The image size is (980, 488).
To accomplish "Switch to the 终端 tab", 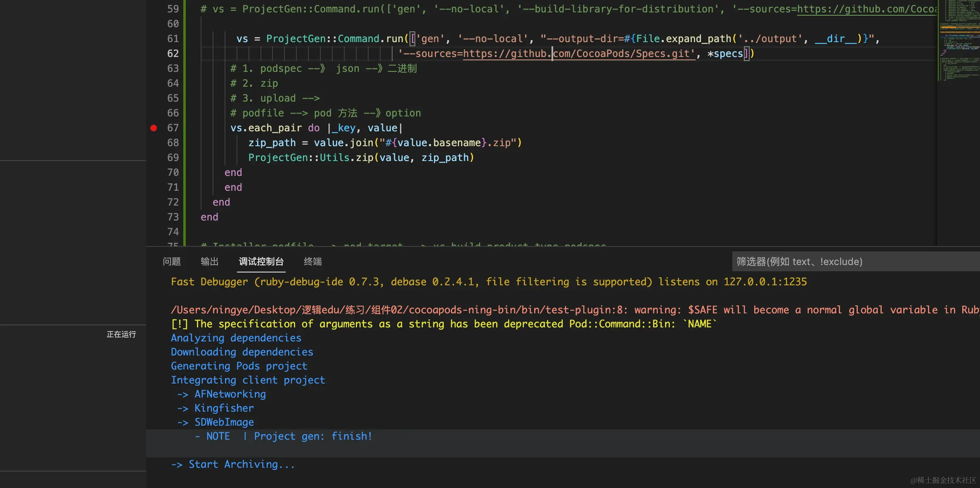I will pos(312,261).
